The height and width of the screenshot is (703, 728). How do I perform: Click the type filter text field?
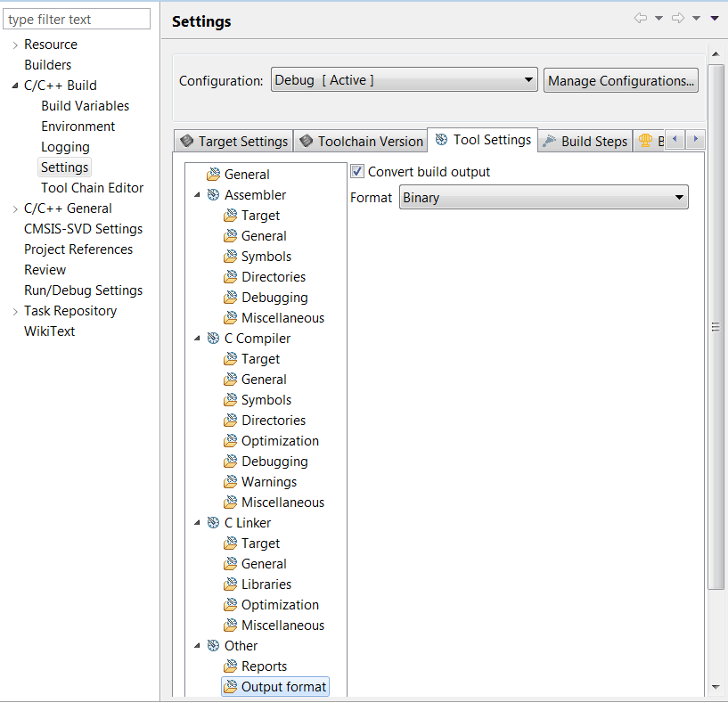[78, 20]
